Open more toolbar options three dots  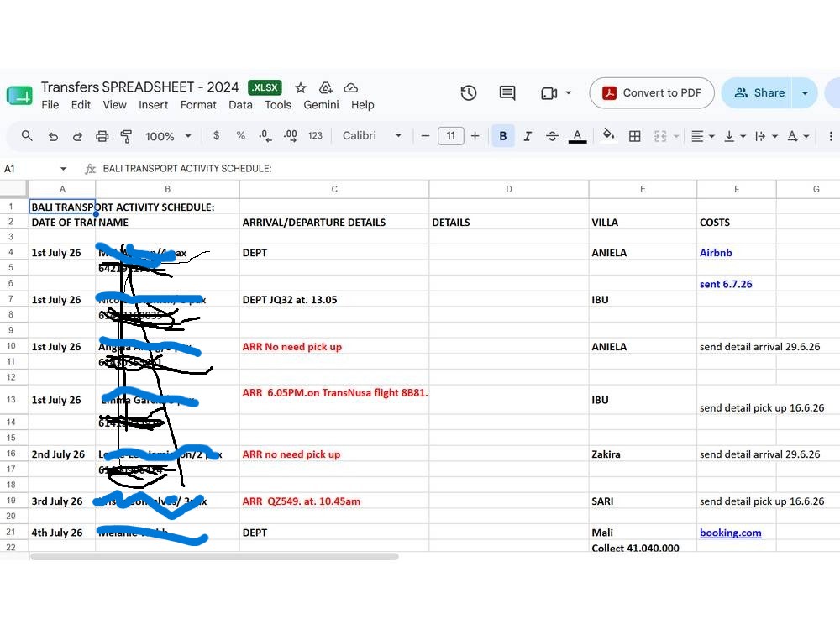pyautogui.click(x=831, y=136)
